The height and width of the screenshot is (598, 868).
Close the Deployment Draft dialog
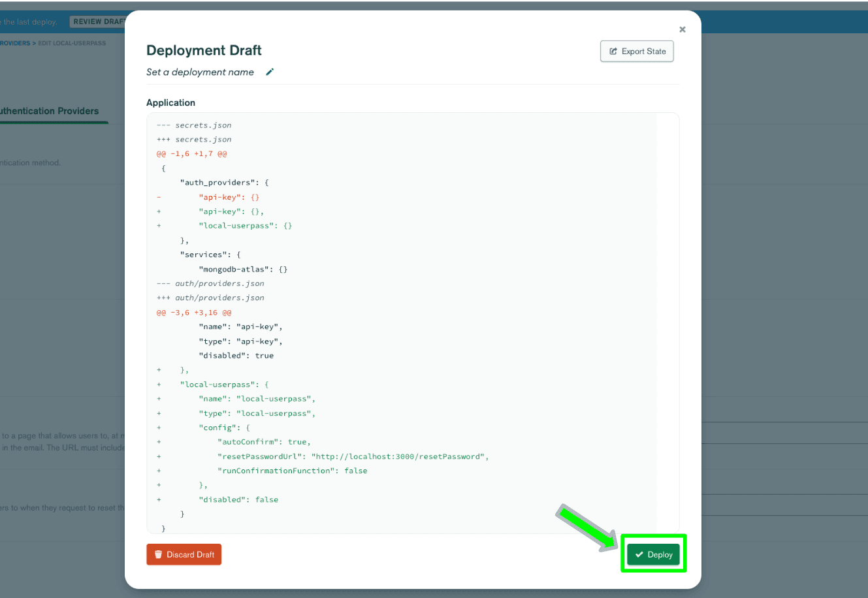[683, 29]
